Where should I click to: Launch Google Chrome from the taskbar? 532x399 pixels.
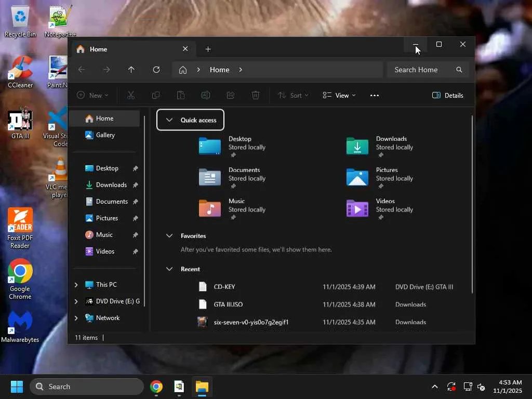pos(156,387)
